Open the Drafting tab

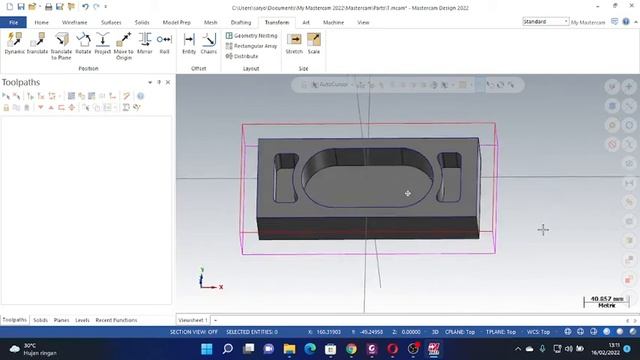[x=241, y=22]
